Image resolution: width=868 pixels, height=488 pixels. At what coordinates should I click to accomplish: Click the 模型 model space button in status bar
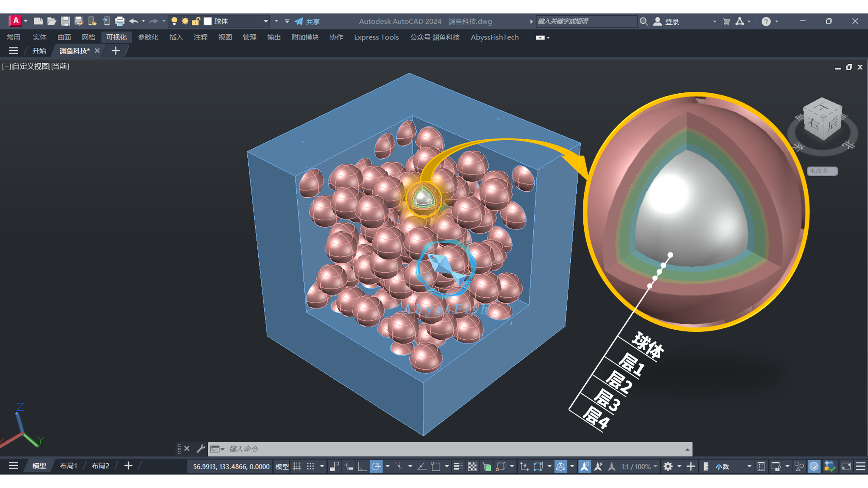[x=282, y=466]
